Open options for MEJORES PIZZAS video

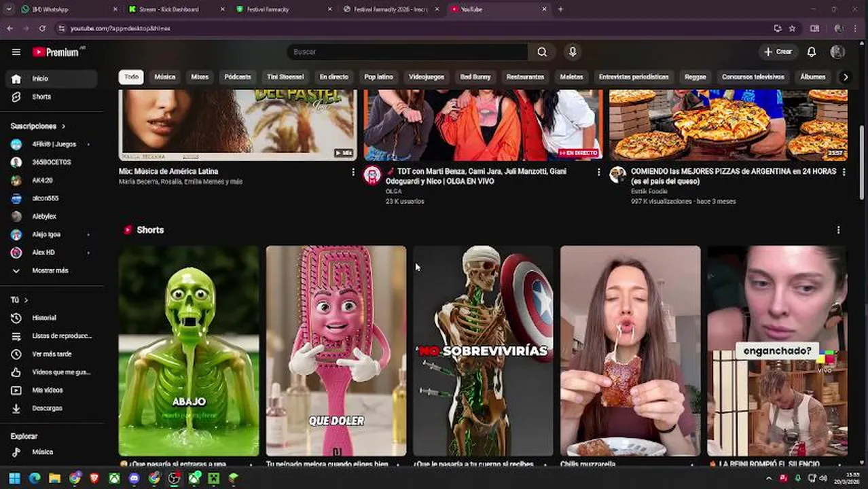click(x=844, y=173)
